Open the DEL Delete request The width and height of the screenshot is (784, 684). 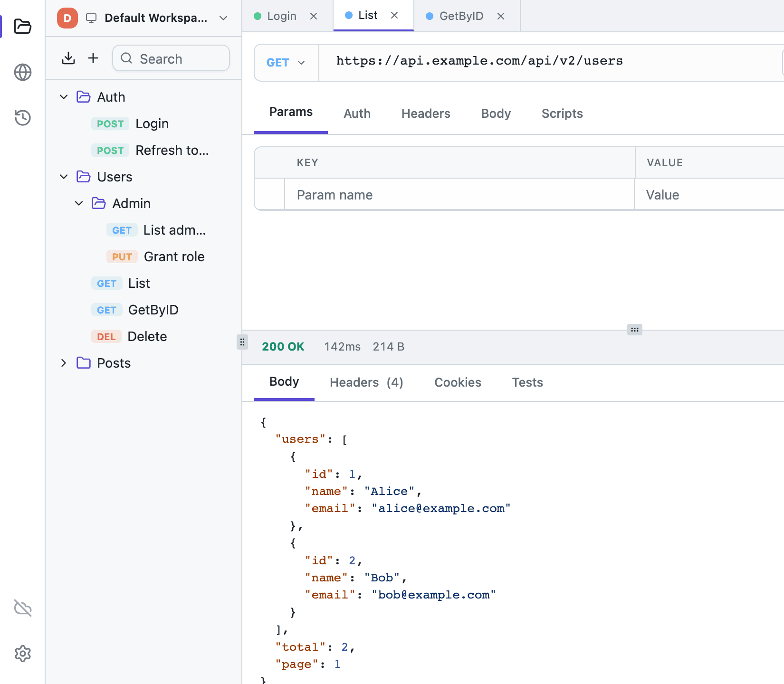(x=143, y=336)
